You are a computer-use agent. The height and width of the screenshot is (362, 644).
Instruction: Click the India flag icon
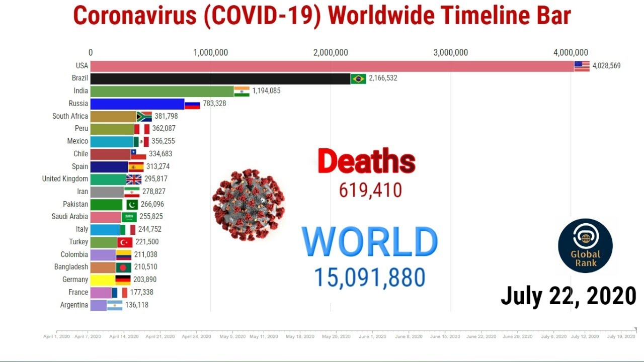click(242, 91)
